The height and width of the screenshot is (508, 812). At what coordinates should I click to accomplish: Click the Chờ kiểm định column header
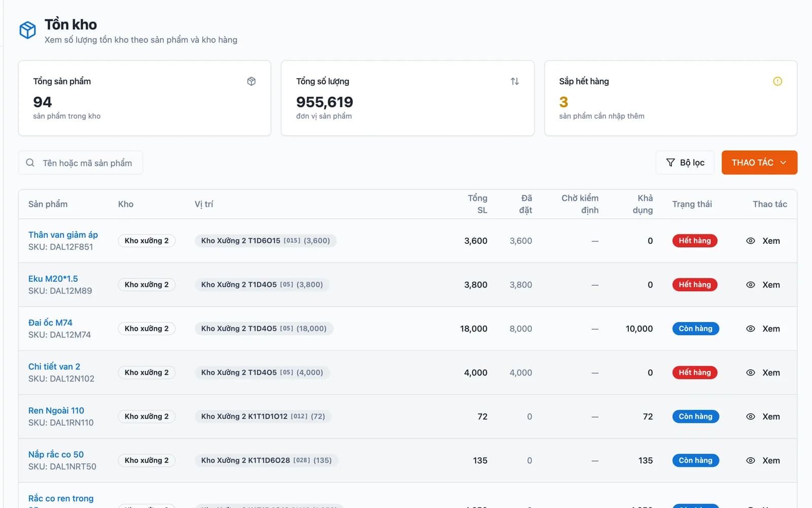(x=580, y=204)
